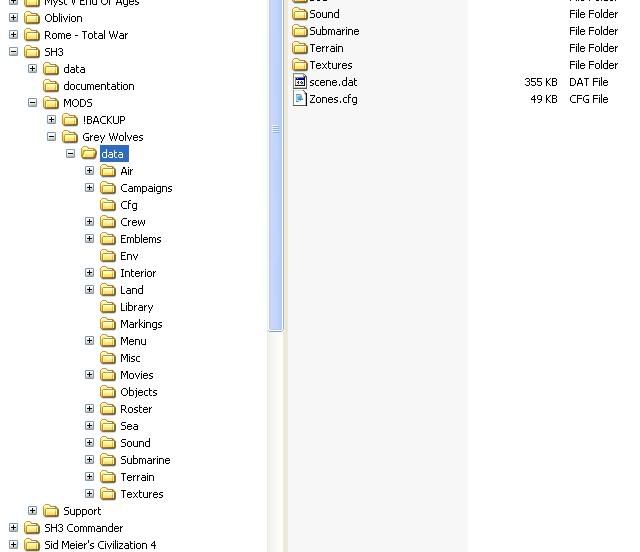The width and height of the screenshot is (640, 552).
Task: Select Submarine in the folder tree
Action: tap(145, 460)
